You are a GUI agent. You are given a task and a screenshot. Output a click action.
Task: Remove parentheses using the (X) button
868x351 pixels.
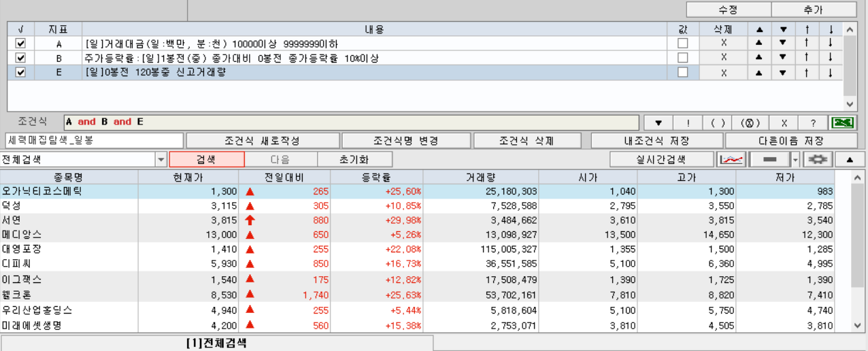(x=750, y=122)
